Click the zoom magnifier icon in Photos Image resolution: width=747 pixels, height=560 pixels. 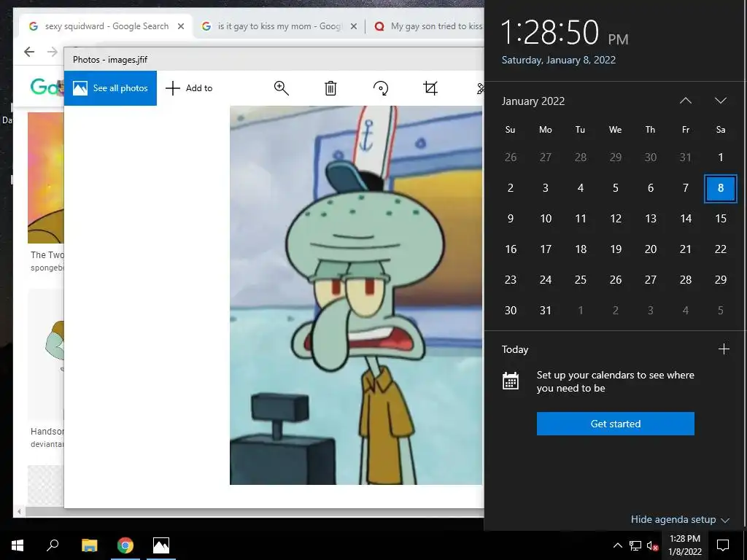tap(281, 88)
